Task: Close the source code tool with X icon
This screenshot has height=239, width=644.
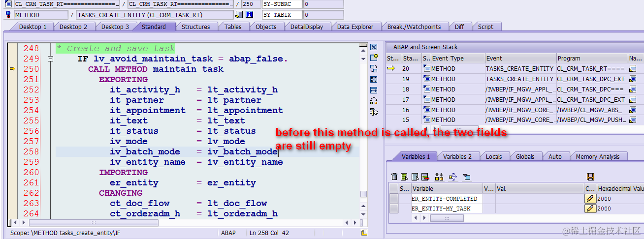Action: pyautogui.click(x=373, y=47)
